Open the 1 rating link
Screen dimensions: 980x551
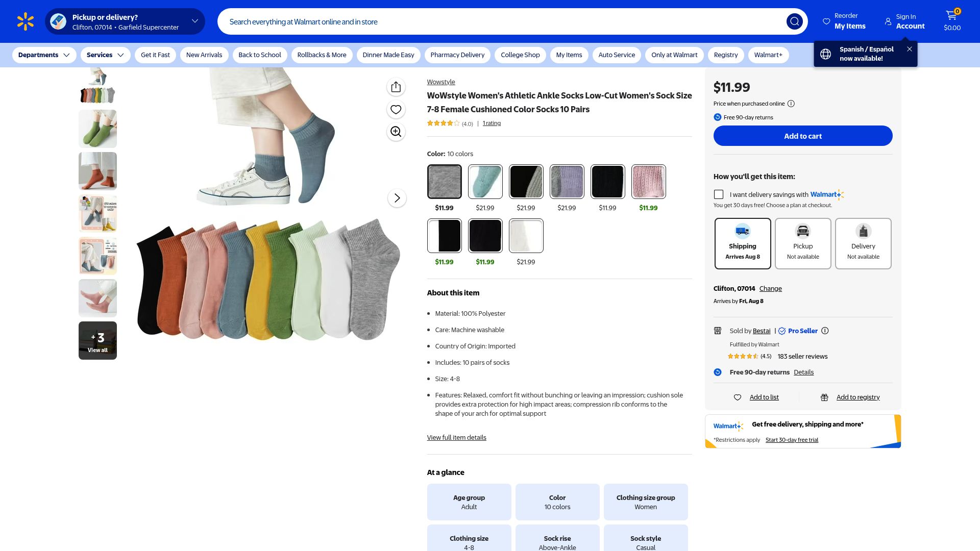[x=492, y=123]
